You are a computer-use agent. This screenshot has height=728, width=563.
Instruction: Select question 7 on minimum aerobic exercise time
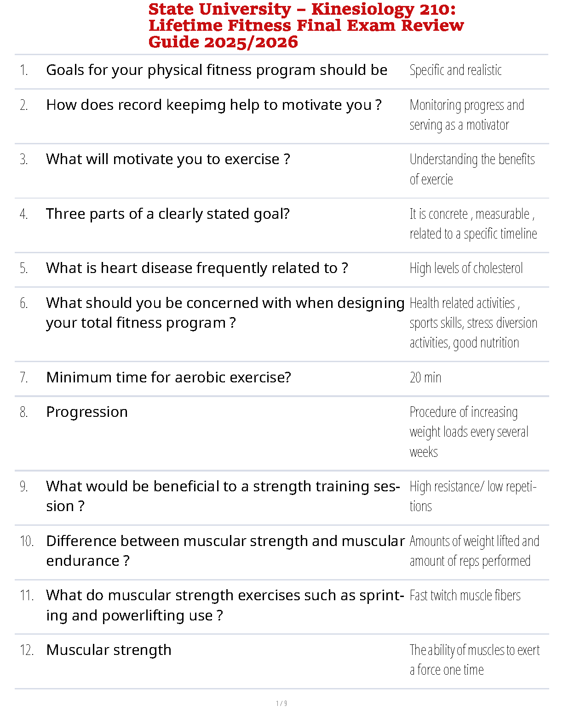pos(169,377)
